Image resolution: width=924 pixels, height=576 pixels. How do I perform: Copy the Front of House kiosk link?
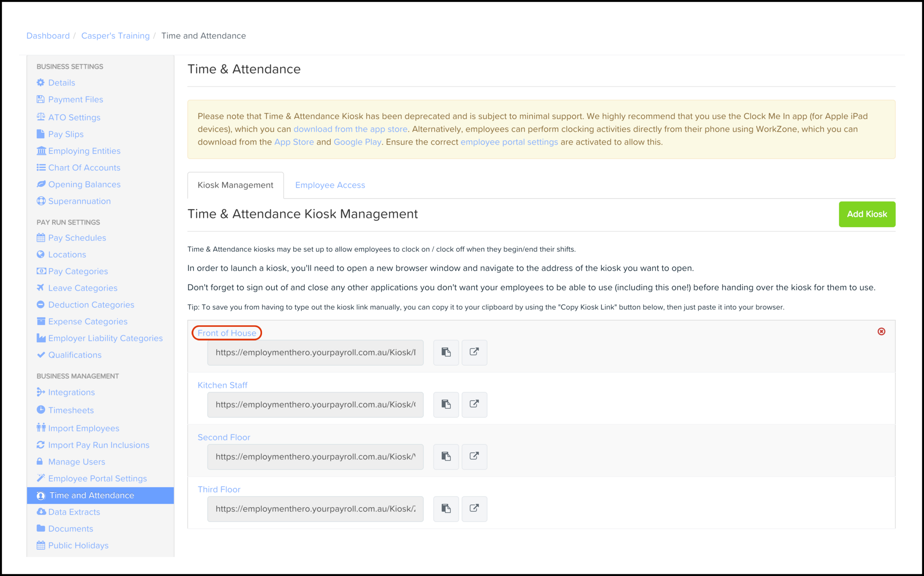point(446,352)
